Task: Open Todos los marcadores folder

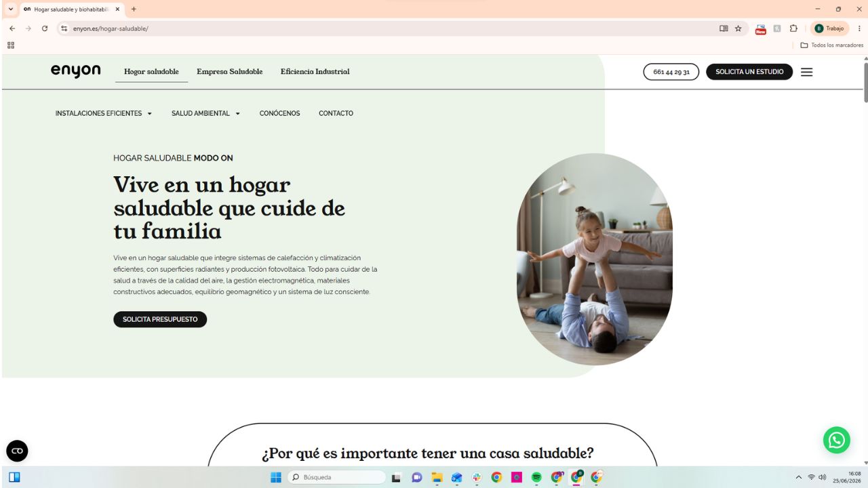Action: (x=832, y=45)
